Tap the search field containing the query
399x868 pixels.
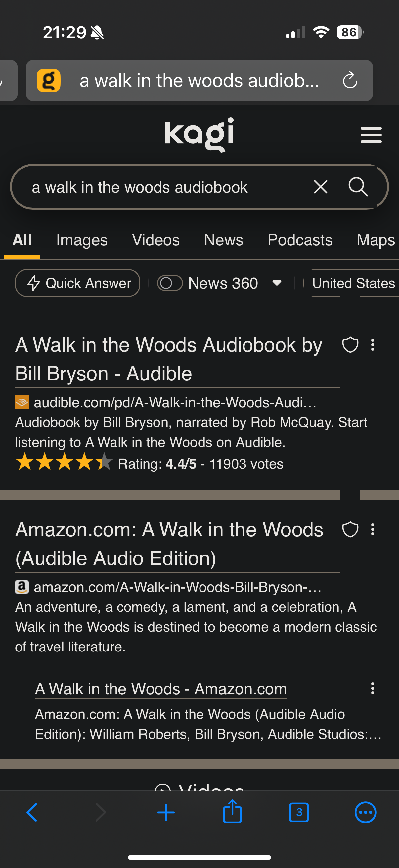click(162, 187)
